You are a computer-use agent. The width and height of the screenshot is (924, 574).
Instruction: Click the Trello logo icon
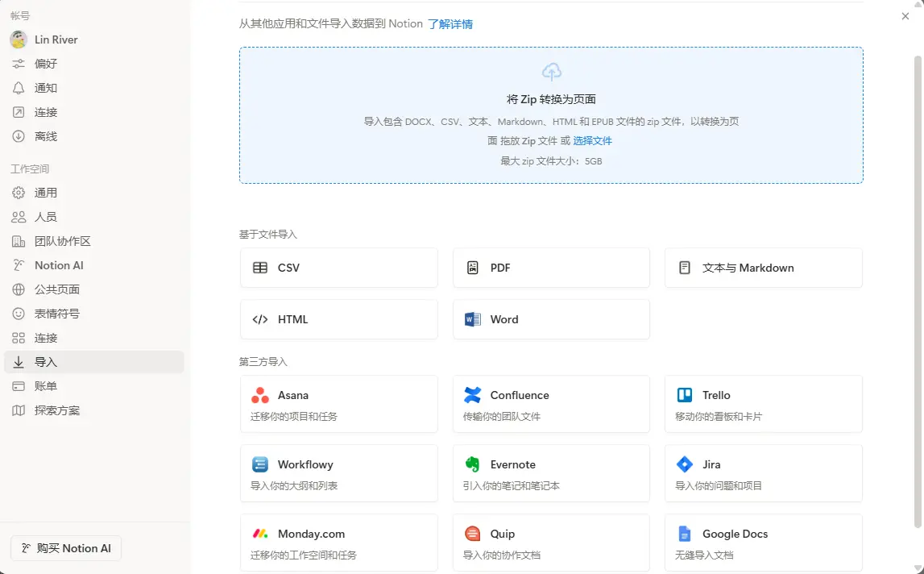[x=685, y=395]
